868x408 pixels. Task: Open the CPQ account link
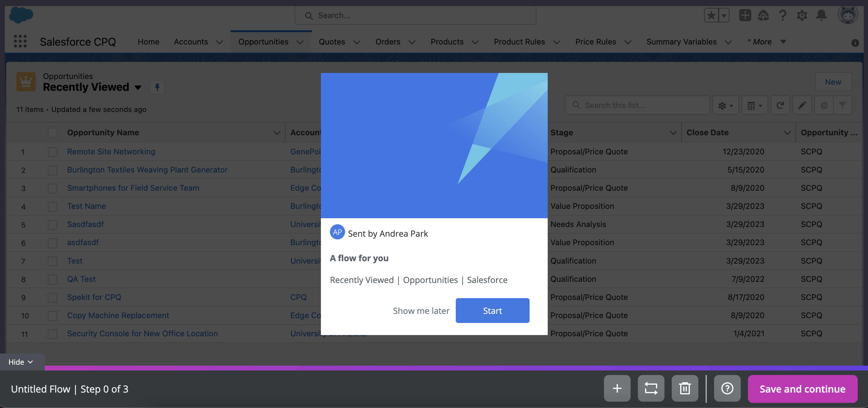click(299, 297)
